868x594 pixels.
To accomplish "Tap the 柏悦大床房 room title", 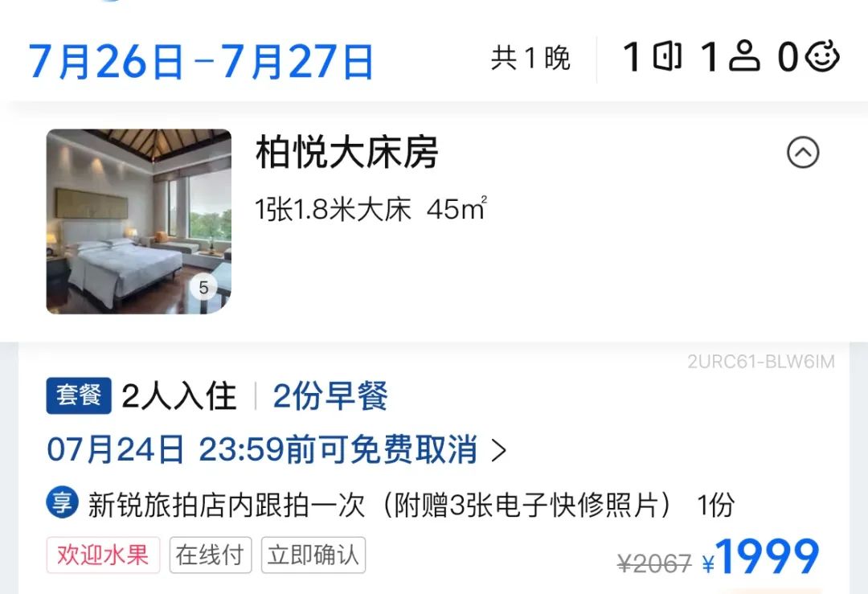I will [347, 152].
